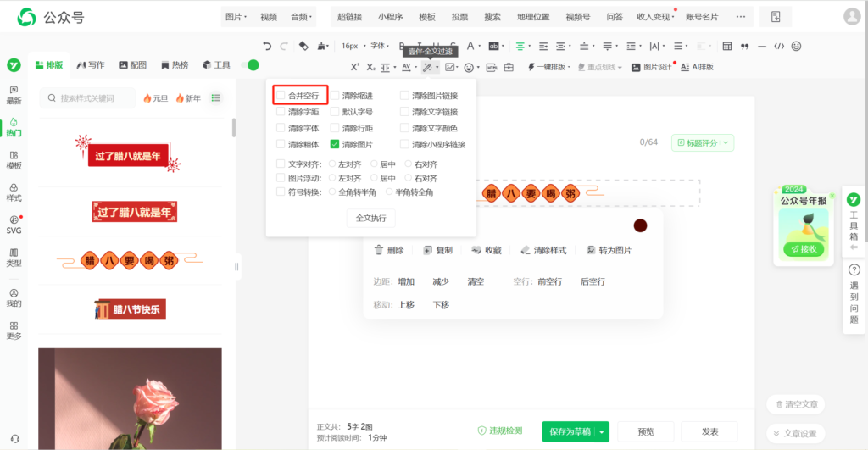The height and width of the screenshot is (450, 868).
Task: Check the 清除字距 checkbox
Action: pyautogui.click(x=281, y=111)
